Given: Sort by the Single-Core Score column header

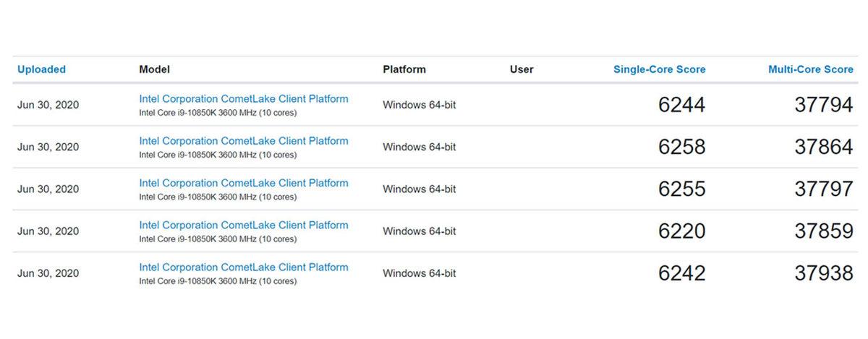Looking at the screenshot, I should (660, 69).
